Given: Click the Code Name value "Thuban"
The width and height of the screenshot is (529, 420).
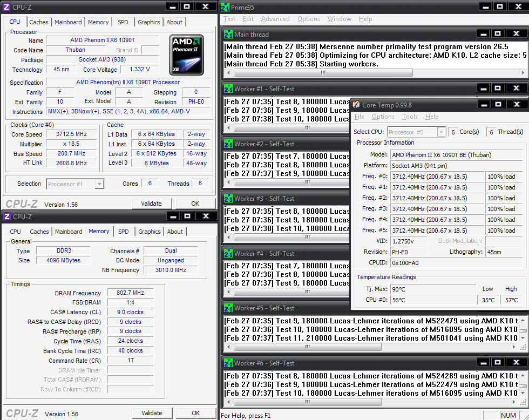Looking at the screenshot, I should point(76,50).
